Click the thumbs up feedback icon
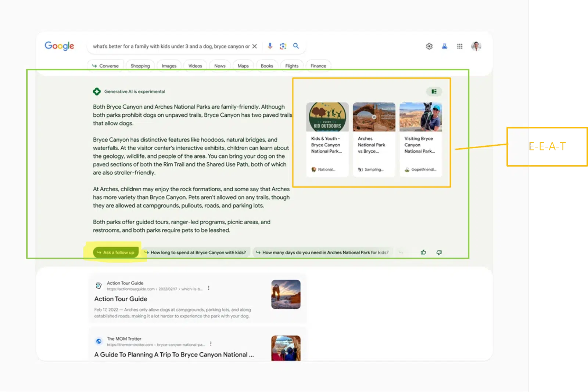The height and width of the screenshot is (392, 588). pos(423,252)
